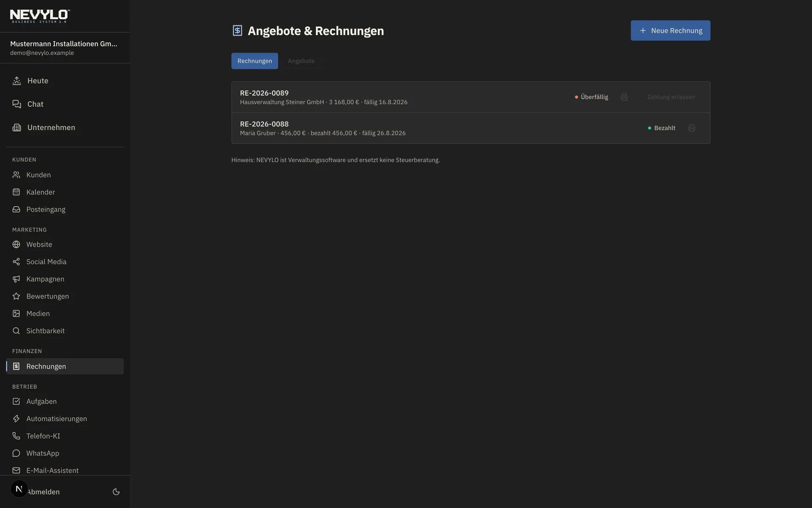
Task: Click the Kalender calendar icon
Action: [x=16, y=192]
